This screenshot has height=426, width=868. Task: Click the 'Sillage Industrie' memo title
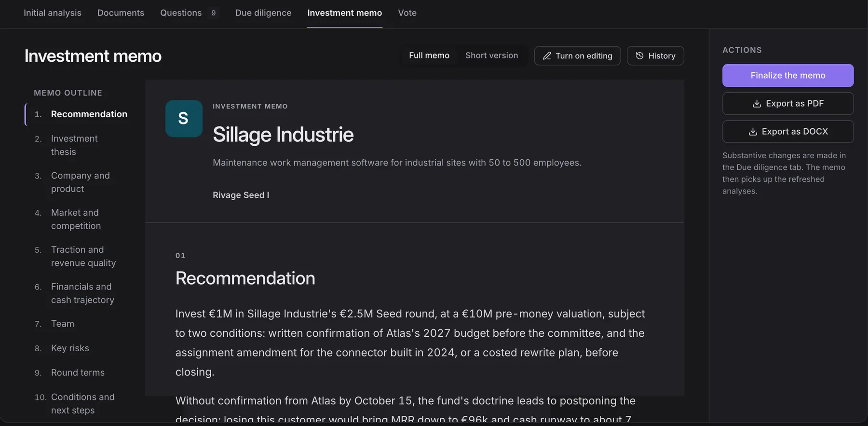[x=283, y=135]
